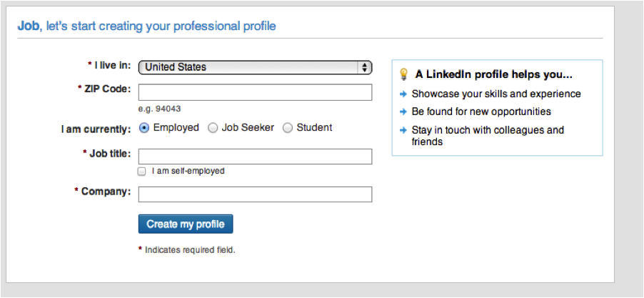Click inside the Company input box
The height and width of the screenshot is (298, 644).
pos(255,194)
